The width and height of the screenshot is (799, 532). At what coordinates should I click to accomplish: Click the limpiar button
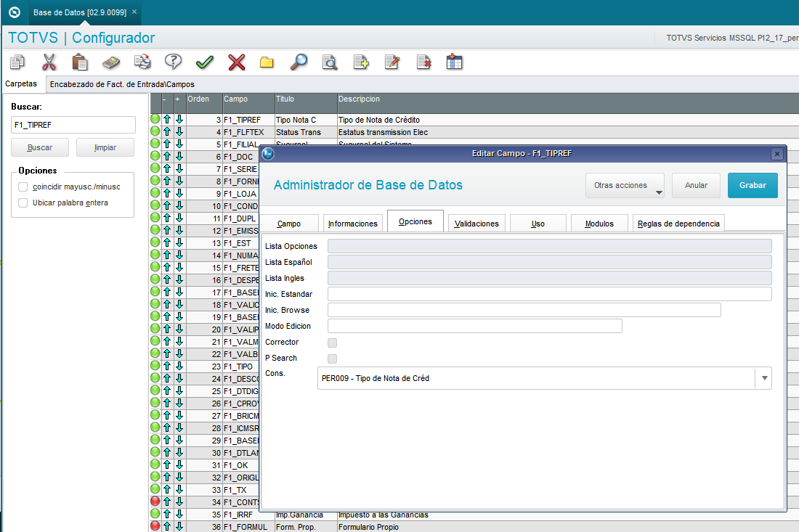click(105, 147)
